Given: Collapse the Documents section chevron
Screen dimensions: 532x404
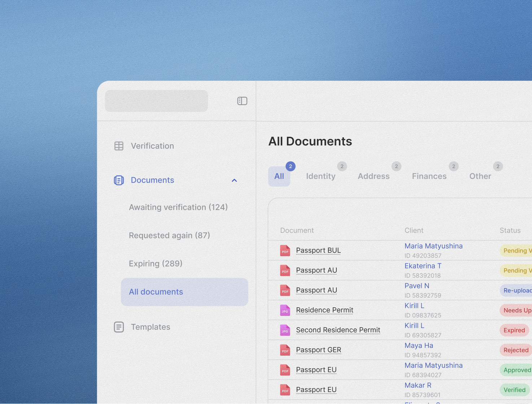Looking at the screenshot, I should coord(234,180).
